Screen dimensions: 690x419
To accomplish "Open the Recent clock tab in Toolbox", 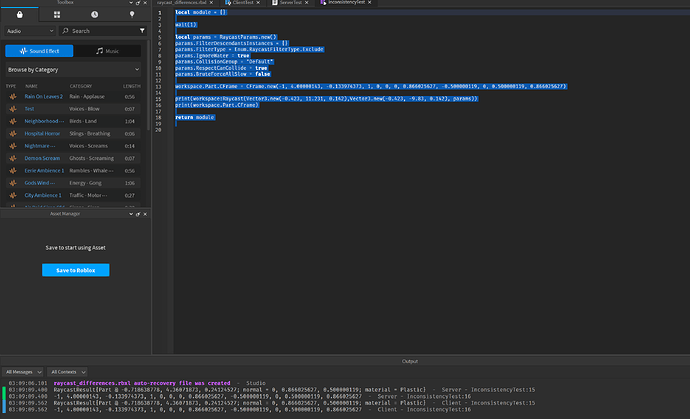I will coord(95,16).
